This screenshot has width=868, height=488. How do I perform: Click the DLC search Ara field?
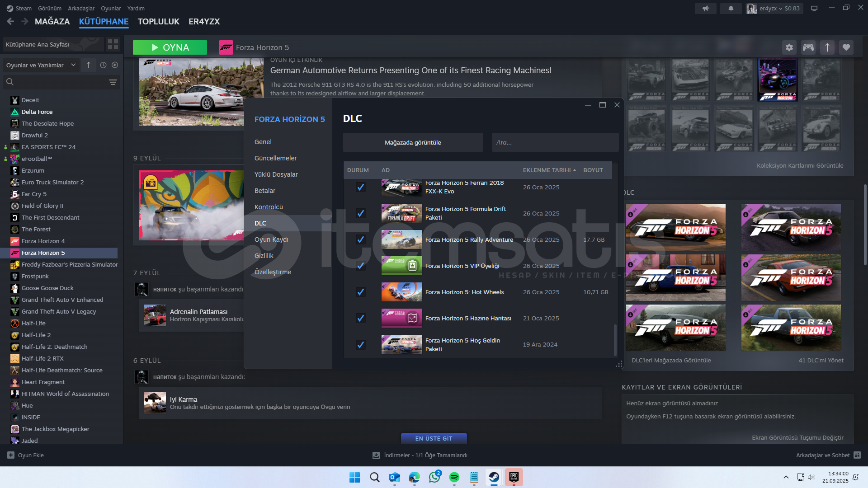[555, 142]
